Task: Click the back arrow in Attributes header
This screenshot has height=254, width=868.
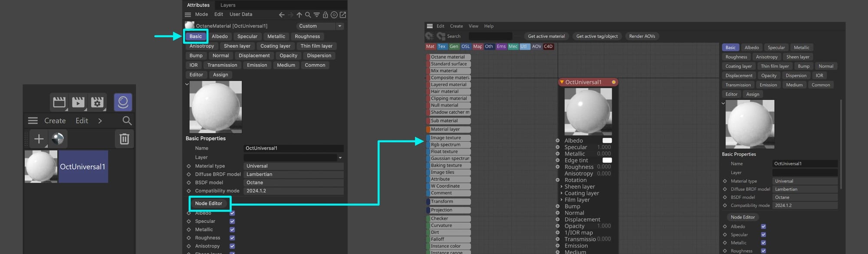Action: tap(282, 15)
